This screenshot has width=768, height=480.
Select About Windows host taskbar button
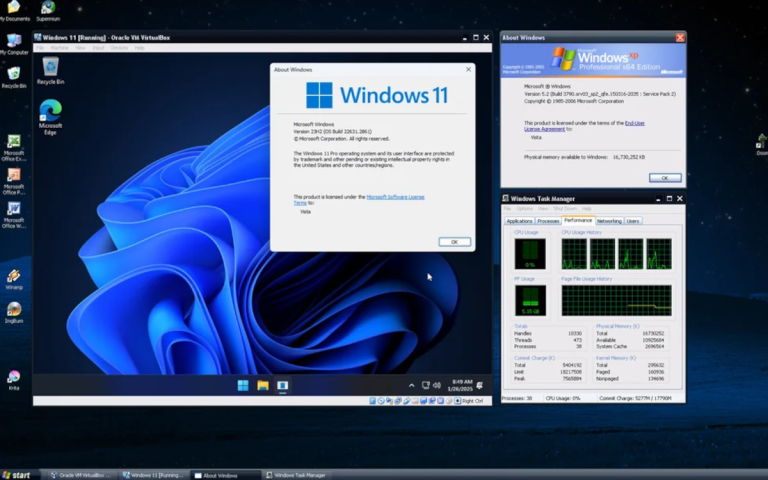tap(225, 475)
